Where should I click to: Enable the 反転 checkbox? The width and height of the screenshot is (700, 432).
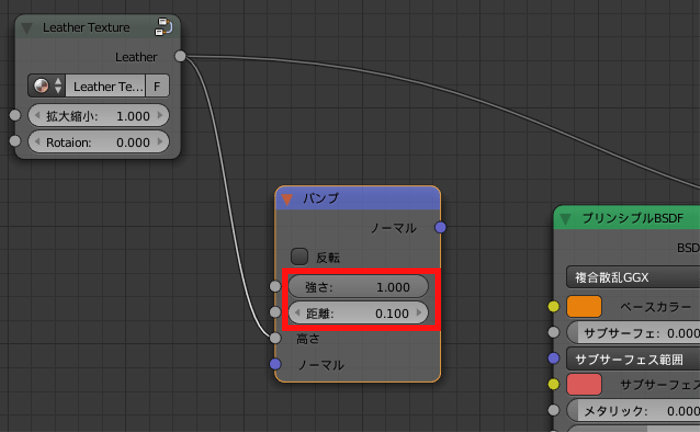coord(299,257)
